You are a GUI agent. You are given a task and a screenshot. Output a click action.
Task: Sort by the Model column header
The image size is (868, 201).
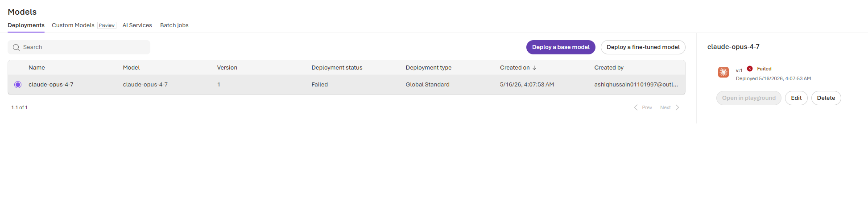pyautogui.click(x=131, y=68)
